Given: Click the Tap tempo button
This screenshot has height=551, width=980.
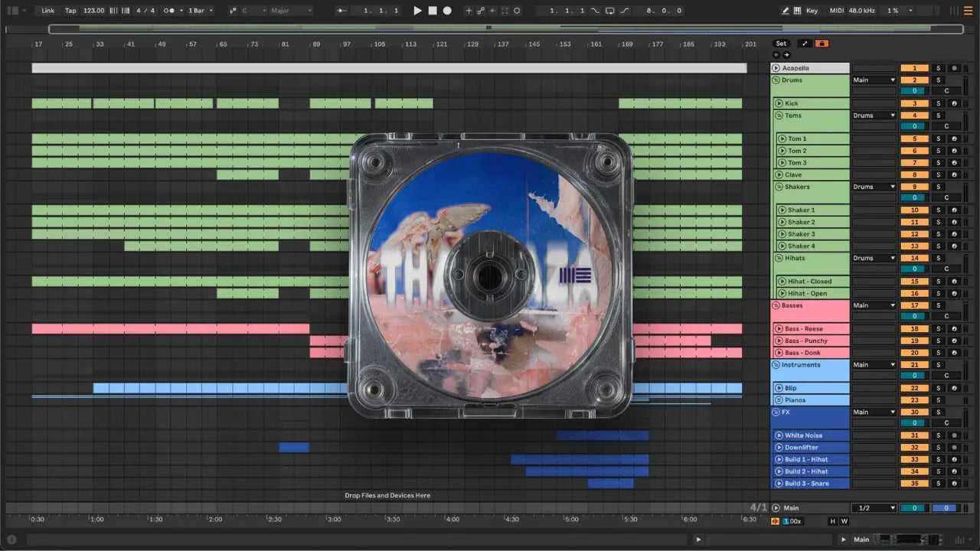Looking at the screenshot, I should click(70, 11).
